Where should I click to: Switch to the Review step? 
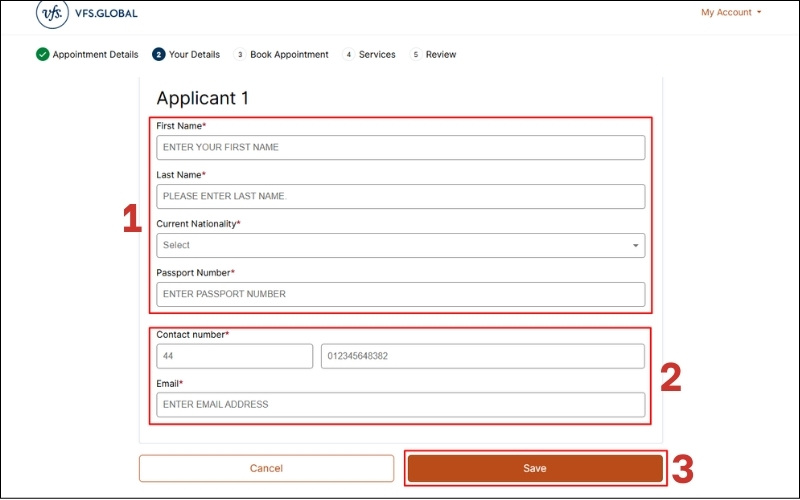click(441, 55)
